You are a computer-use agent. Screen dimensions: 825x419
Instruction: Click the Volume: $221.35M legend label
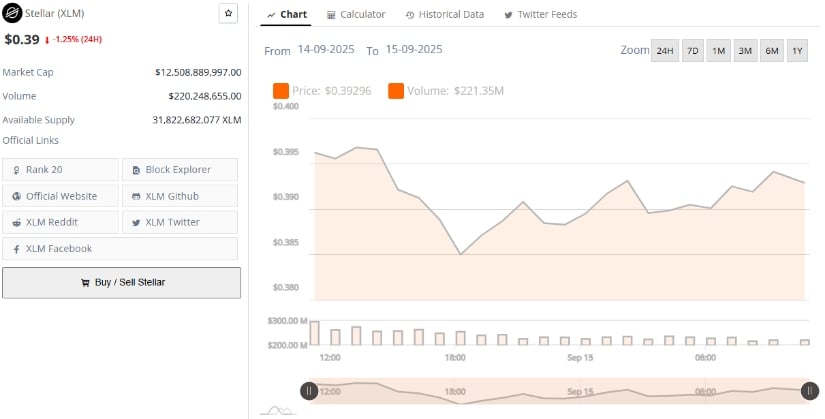[x=455, y=91]
